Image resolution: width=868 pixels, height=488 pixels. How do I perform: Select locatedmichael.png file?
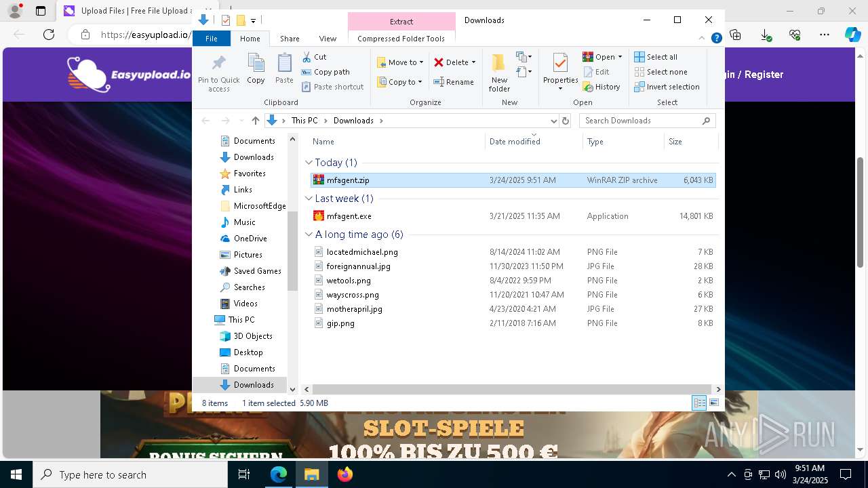513,252
